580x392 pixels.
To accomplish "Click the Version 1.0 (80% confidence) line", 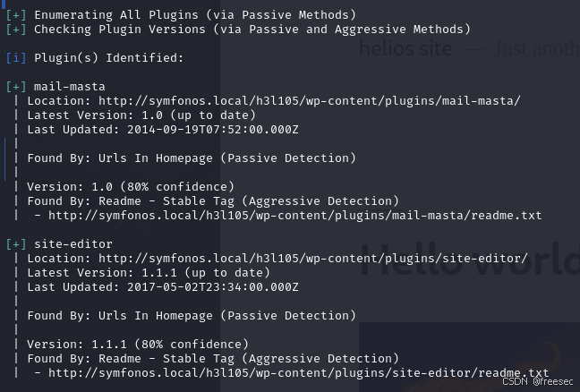I will 131,187.
